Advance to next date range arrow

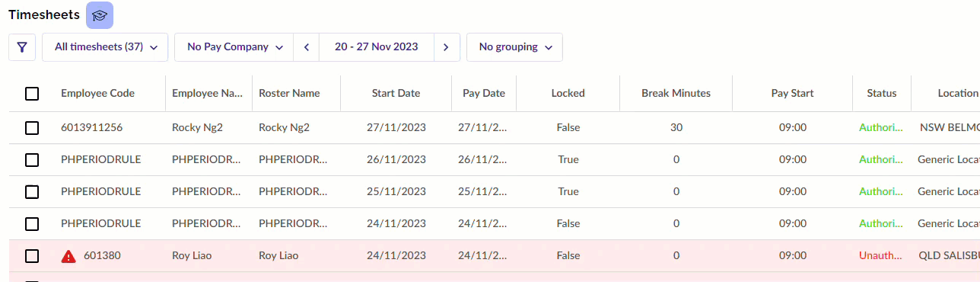(x=447, y=47)
